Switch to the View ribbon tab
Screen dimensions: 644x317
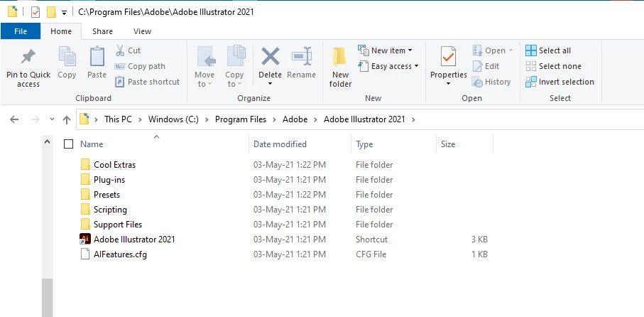[x=142, y=31]
